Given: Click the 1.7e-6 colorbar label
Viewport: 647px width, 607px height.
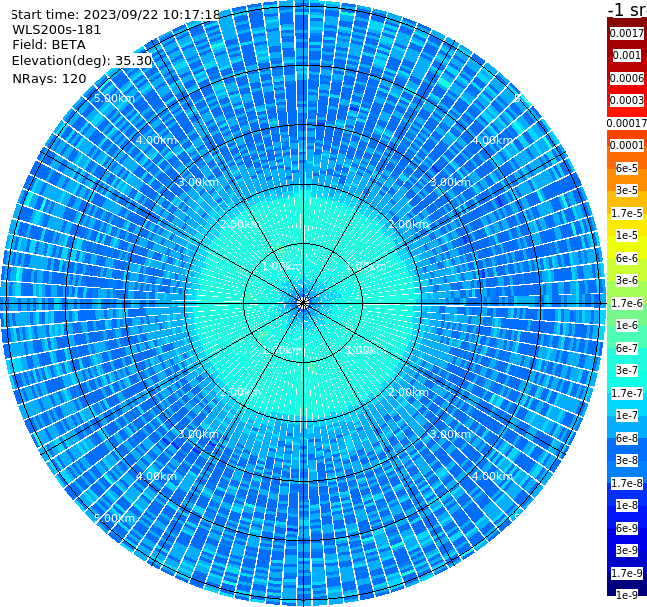Looking at the screenshot, I should [627, 303].
